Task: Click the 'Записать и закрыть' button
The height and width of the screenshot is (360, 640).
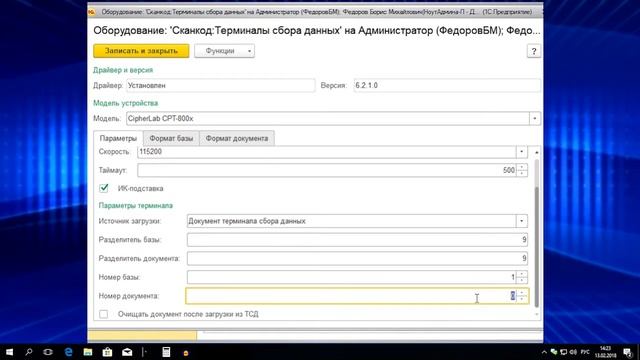Action: [x=141, y=51]
